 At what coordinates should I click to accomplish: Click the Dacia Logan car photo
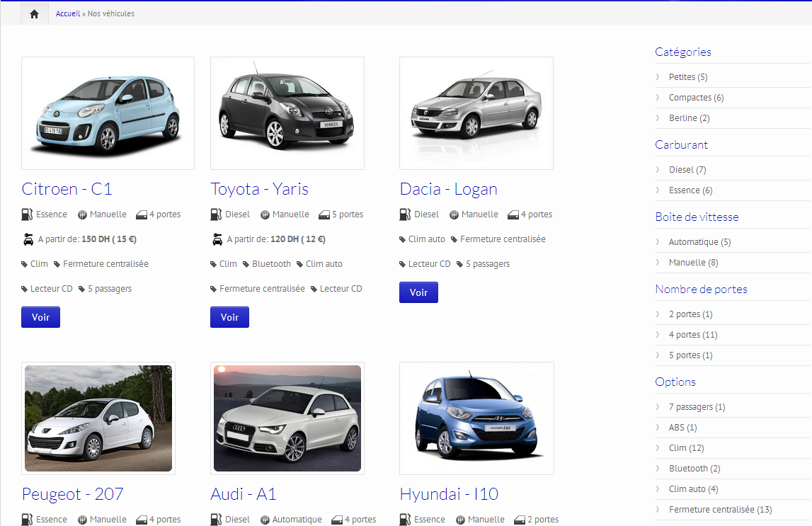(x=476, y=113)
